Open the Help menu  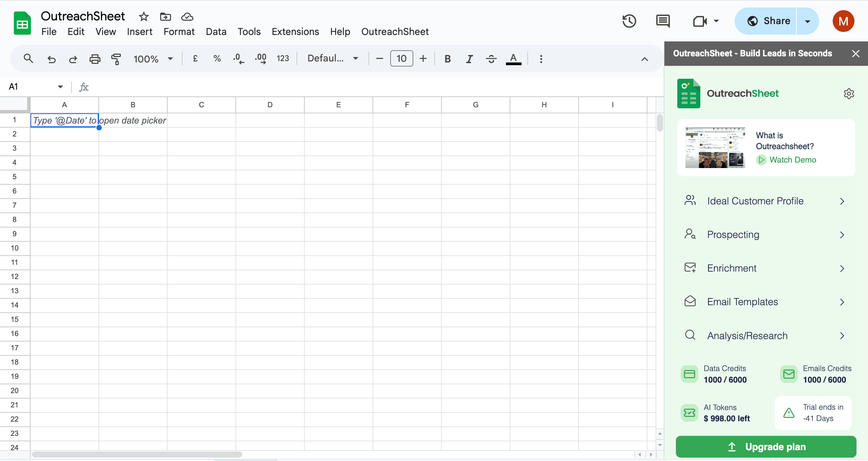click(x=340, y=32)
